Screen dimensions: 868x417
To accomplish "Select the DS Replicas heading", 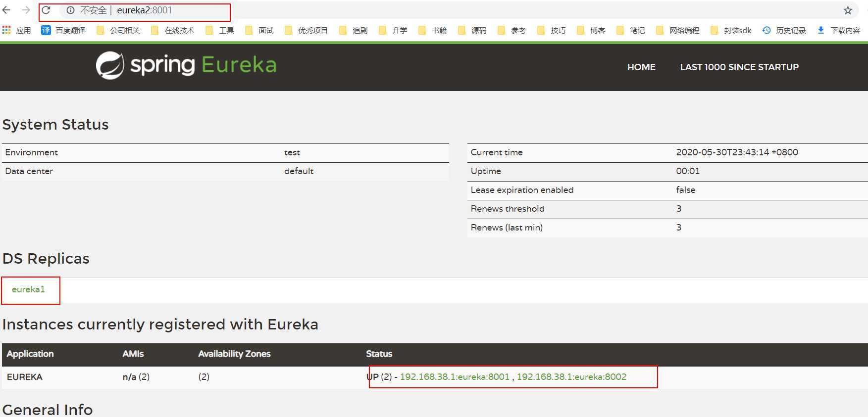I will pyautogui.click(x=46, y=259).
